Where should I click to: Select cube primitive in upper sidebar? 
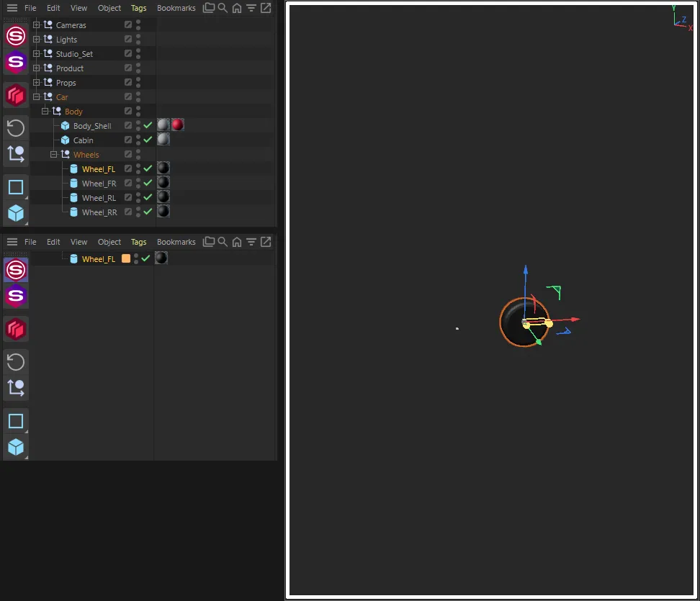pyautogui.click(x=16, y=213)
